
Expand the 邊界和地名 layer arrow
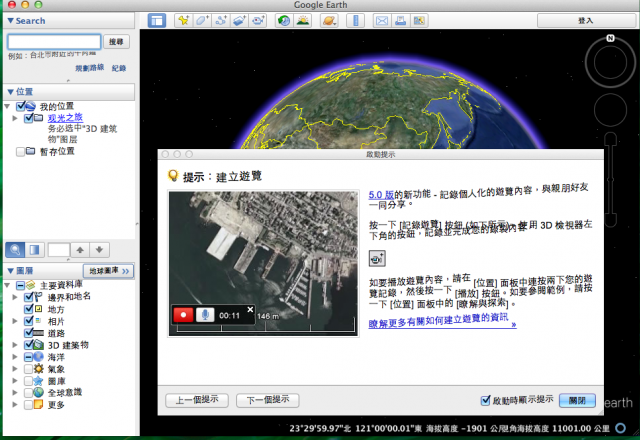coord(15,297)
